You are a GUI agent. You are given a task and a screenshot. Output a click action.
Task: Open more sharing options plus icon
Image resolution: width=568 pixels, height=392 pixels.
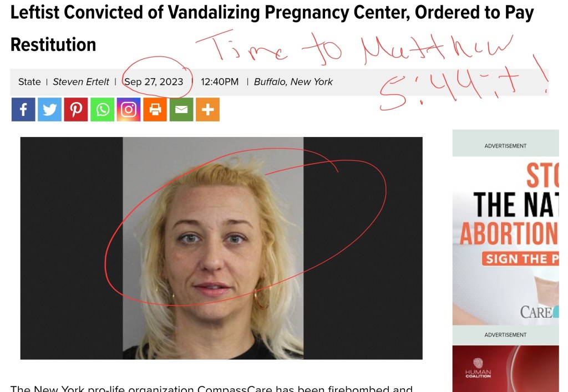(207, 109)
